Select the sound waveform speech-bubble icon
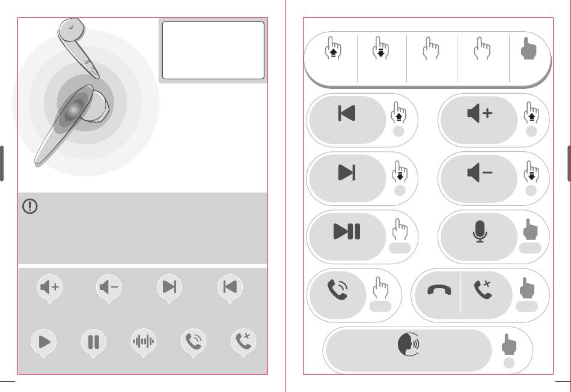 143,343
